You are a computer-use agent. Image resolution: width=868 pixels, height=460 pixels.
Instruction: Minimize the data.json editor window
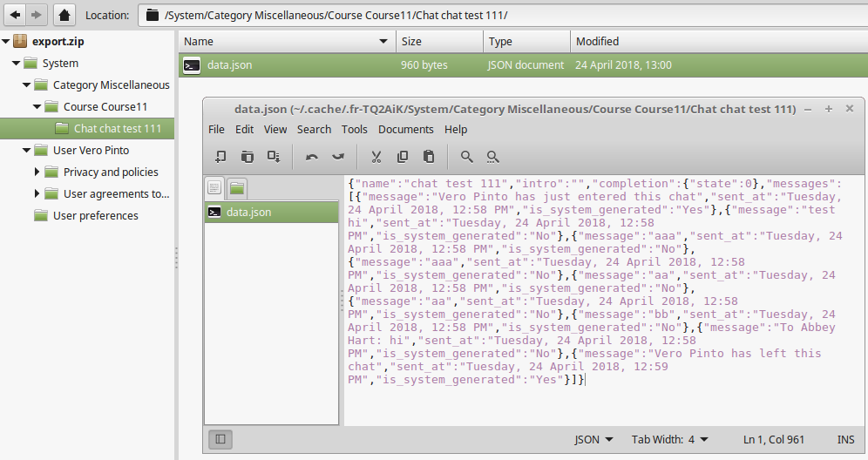coord(808,109)
